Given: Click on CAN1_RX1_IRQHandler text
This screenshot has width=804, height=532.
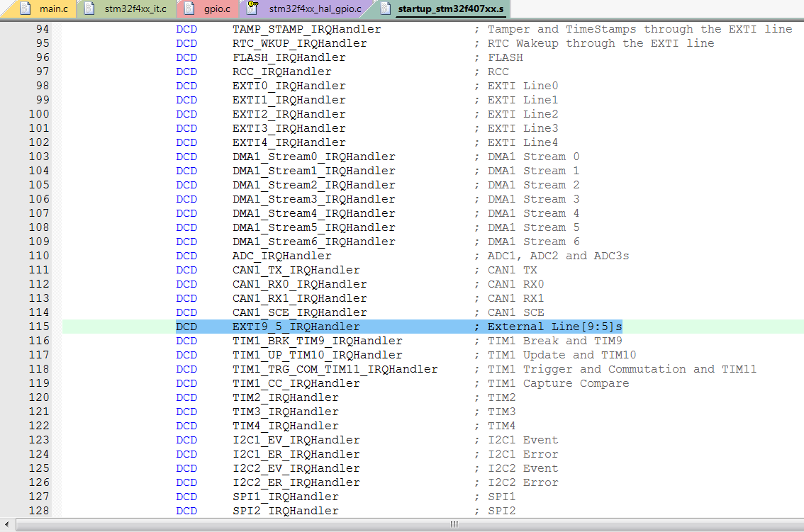Looking at the screenshot, I should (x=299, y=298).
